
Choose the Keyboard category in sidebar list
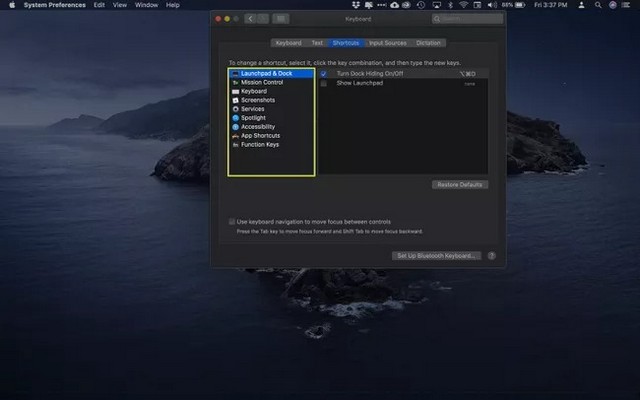(x=271, y=91)
